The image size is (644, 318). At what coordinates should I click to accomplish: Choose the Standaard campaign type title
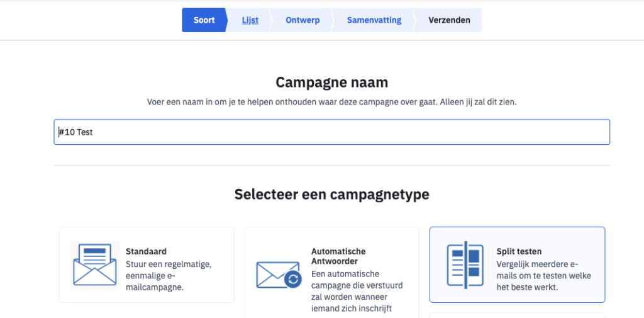(x=146, y=251)
